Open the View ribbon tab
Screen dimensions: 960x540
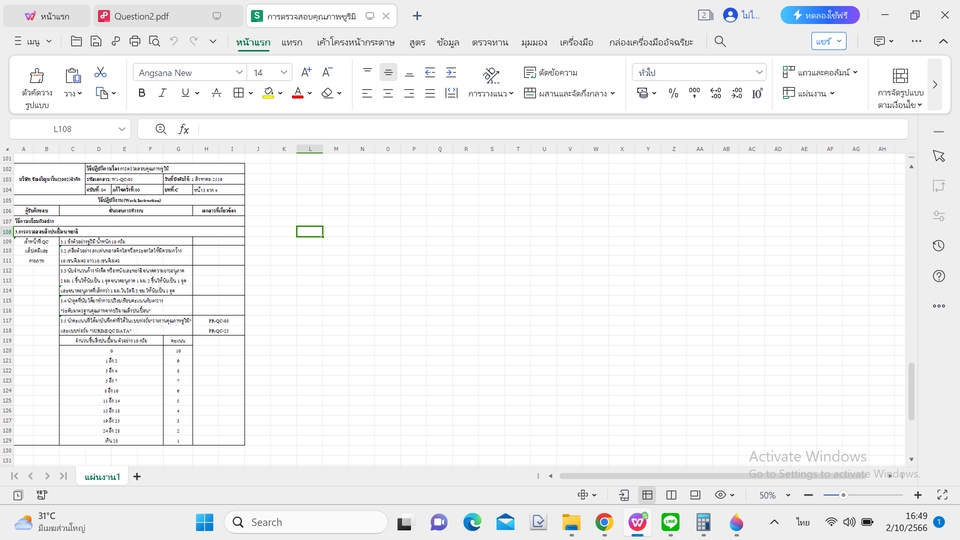pos(534,42)
